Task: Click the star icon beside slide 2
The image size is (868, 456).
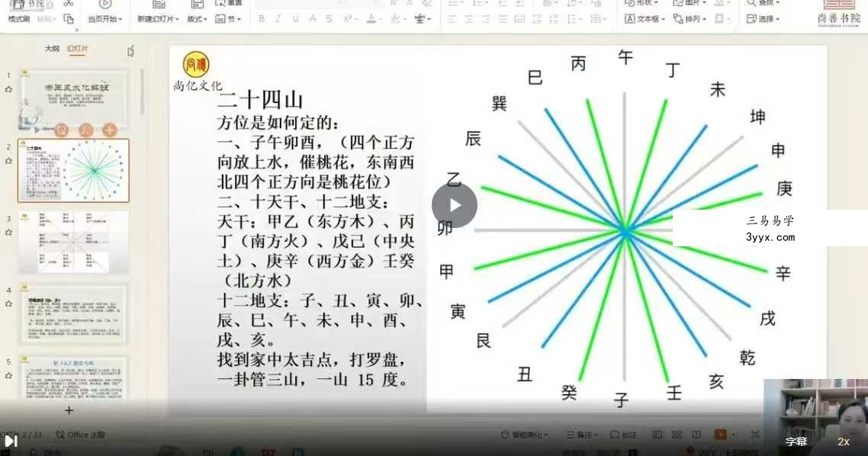Action: (8, 161)
